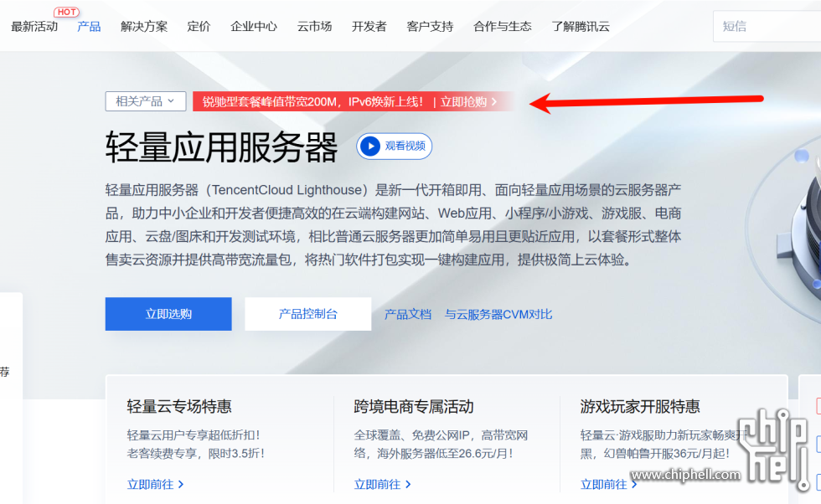Open the 开发者 navigation item

369,27
